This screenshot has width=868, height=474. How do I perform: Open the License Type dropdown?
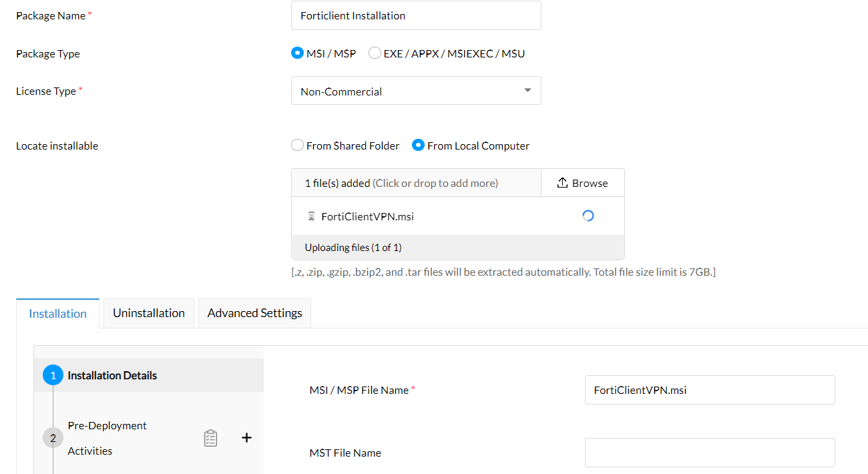pos(416,91)
